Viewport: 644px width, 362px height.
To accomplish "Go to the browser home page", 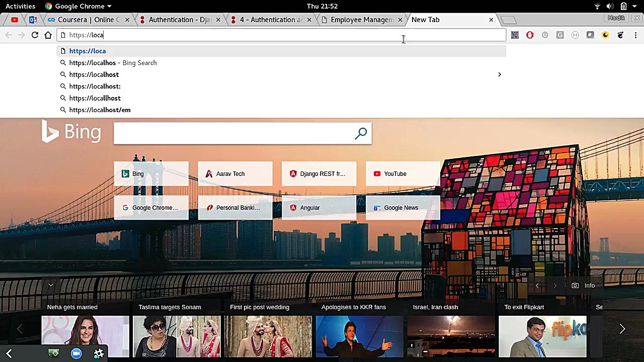I will [48, 35].
